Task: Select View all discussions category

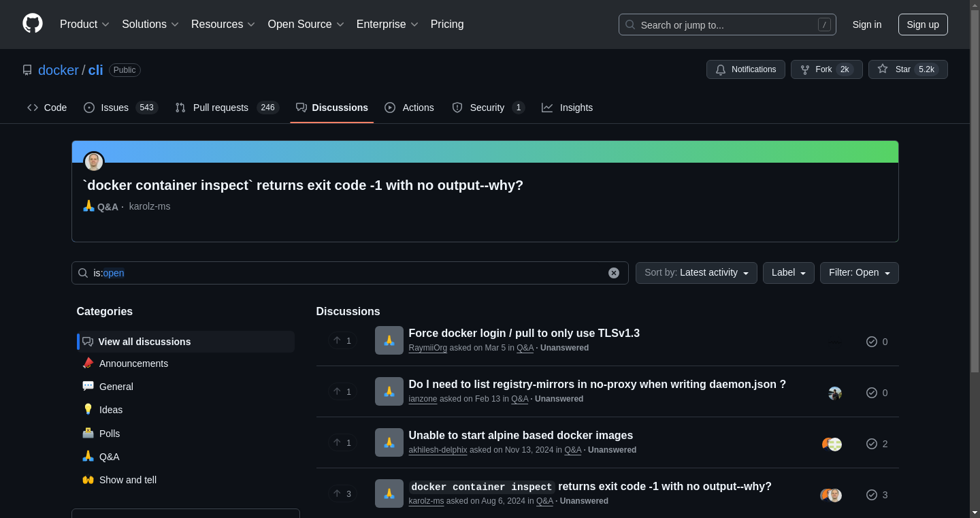Action: 186,342
